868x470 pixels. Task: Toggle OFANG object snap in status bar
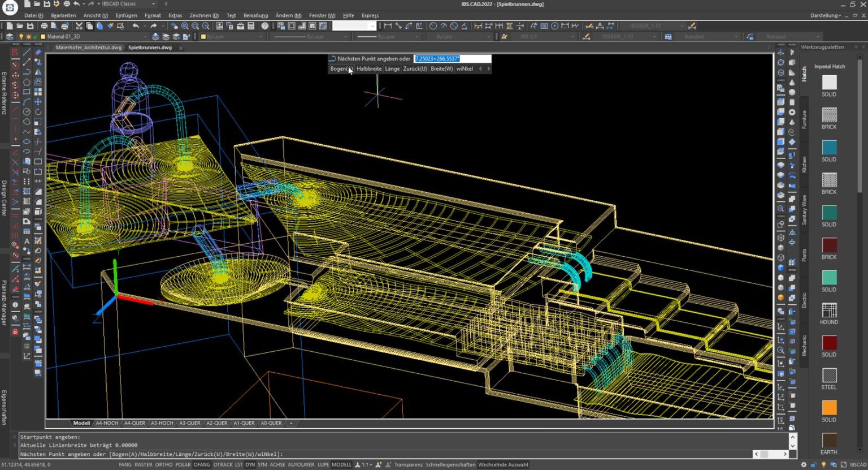click(201, 465)
